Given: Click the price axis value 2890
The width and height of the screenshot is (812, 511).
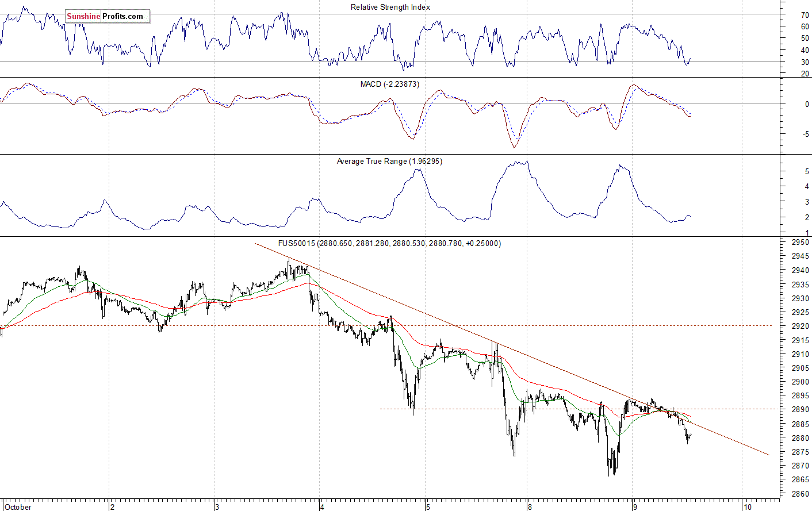Looking at the screenshot, I should [x=801, y=410].
